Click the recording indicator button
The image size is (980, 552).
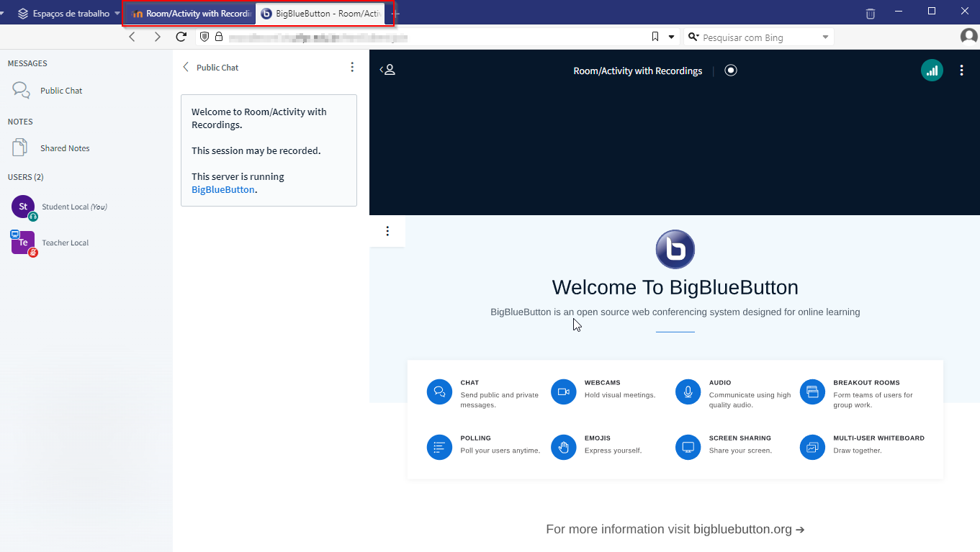point(731,71)
